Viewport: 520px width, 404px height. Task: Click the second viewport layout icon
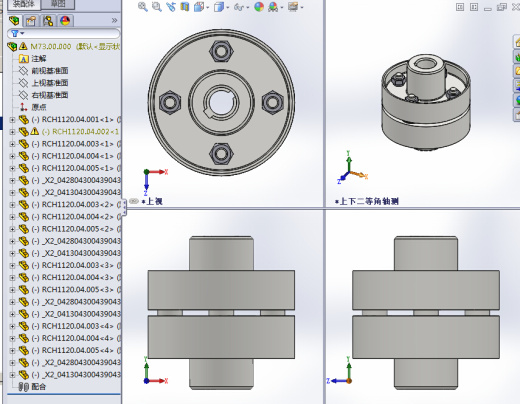tap(474, 7)
